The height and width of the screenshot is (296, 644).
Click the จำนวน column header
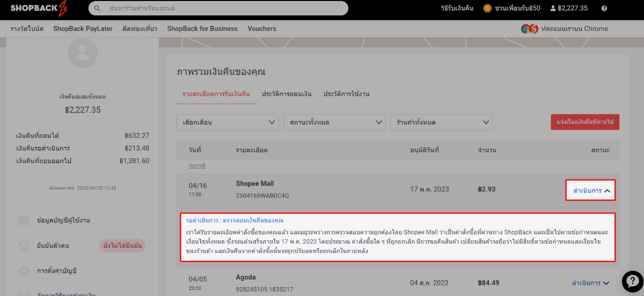point(487,150)
